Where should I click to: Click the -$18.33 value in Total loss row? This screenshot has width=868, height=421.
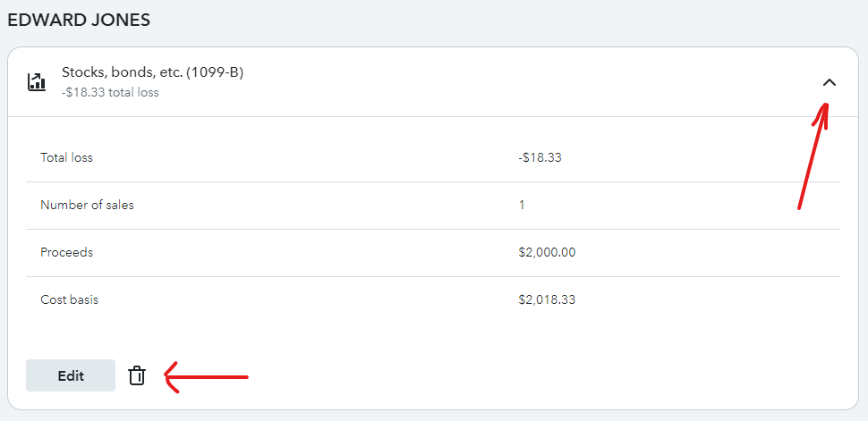540,157
